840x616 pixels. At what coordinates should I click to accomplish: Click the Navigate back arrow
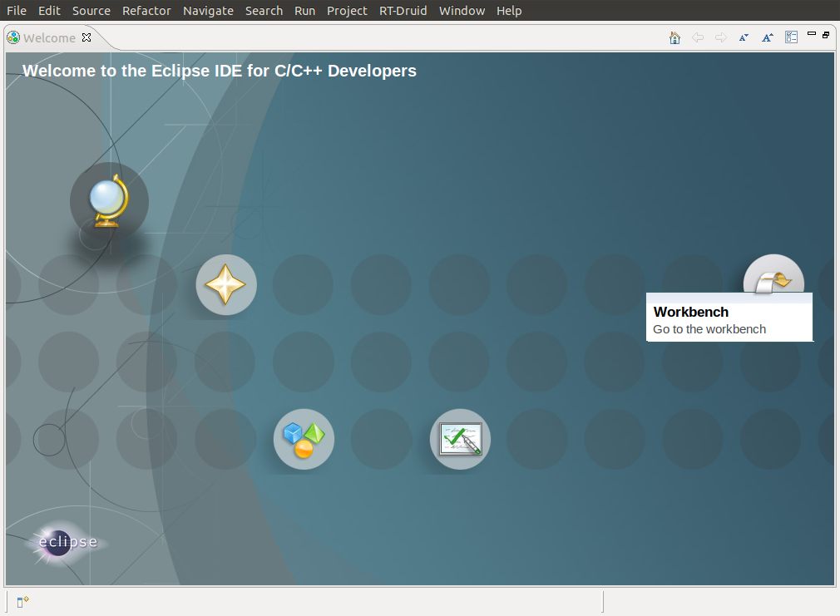tap(698, 37)
